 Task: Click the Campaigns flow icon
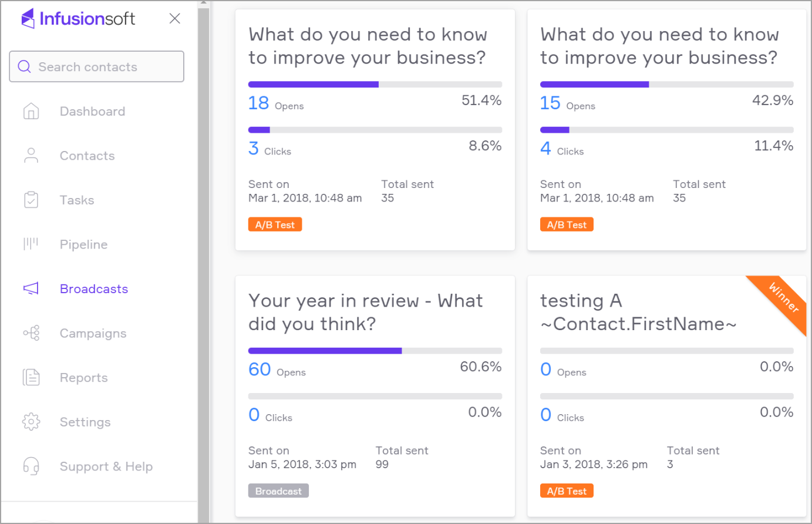[x=31, y=333]
